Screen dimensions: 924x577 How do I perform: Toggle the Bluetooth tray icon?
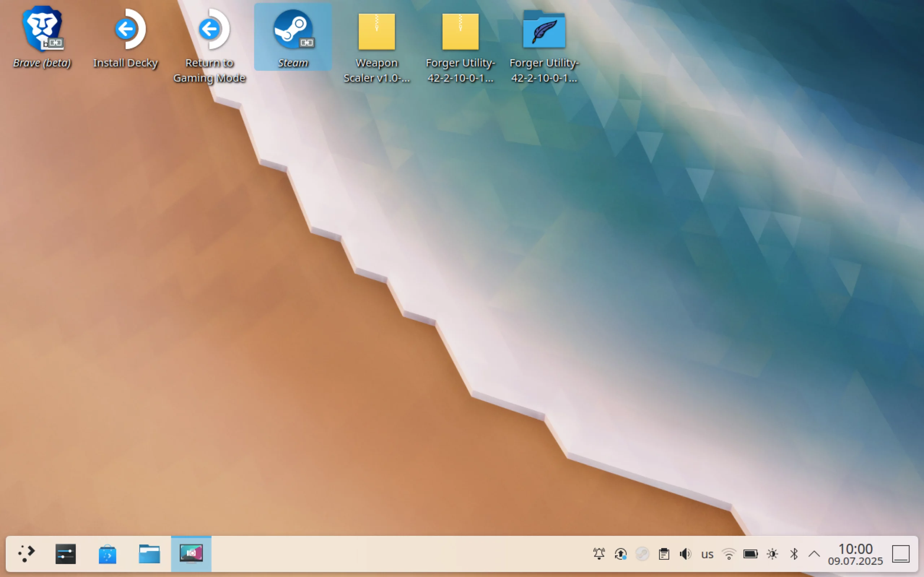click(794, 554)
